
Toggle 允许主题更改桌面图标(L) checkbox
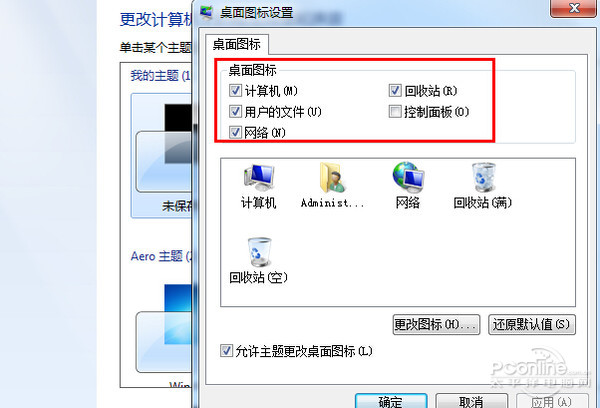tap(226, 351)
